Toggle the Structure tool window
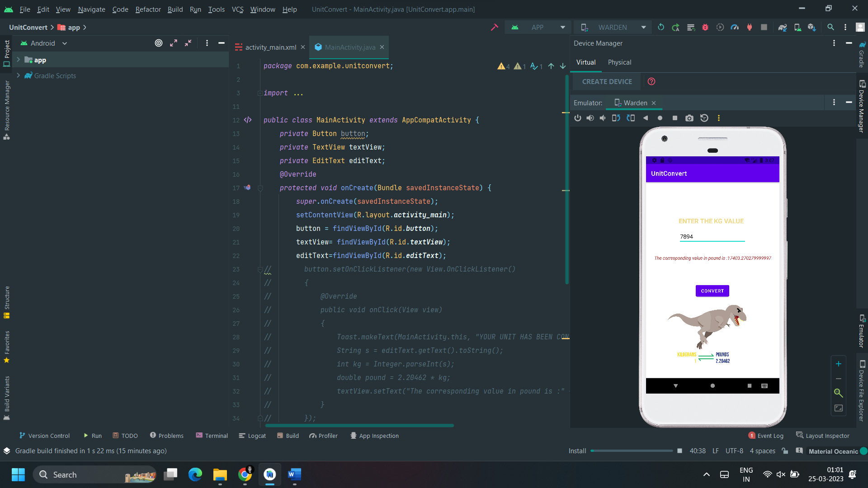Image resolution: width=868 pixels, height=488 pixels. click(x=7, y=302)
